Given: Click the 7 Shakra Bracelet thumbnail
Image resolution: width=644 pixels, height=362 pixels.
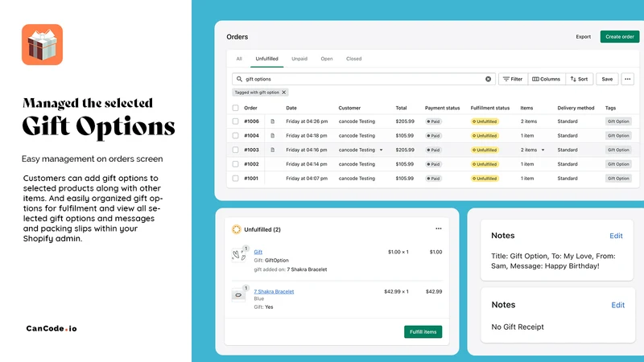Looking at the screenshot, I should [238, 294].
